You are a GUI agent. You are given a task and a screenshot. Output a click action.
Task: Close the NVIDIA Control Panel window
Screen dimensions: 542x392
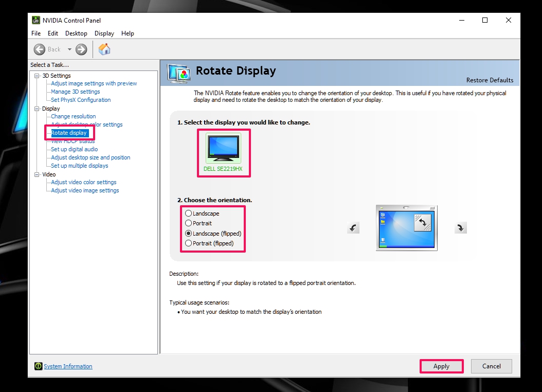pyautogui.click(x=509, y=20)
